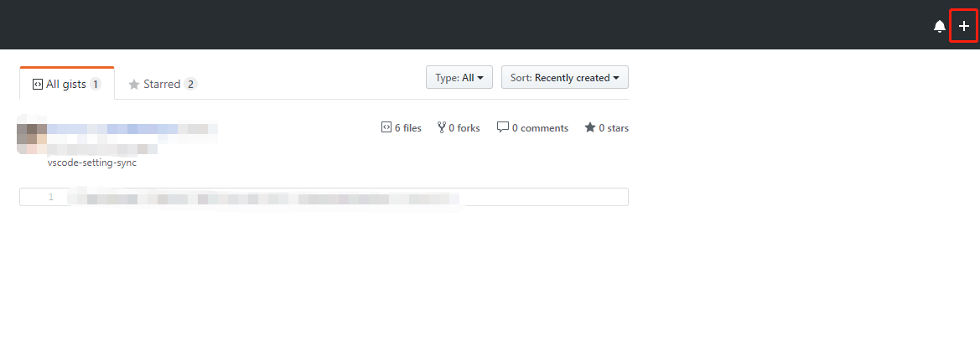Click the vscode-setting-sync description text
This screenshot has width=980, height=346.
click(91, 163)
